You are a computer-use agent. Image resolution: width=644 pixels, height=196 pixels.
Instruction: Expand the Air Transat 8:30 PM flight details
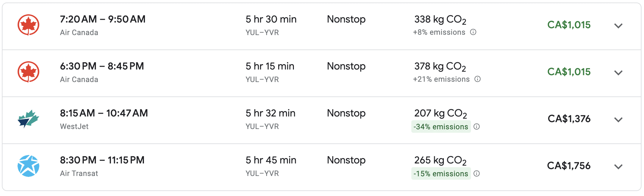[618, 167]
